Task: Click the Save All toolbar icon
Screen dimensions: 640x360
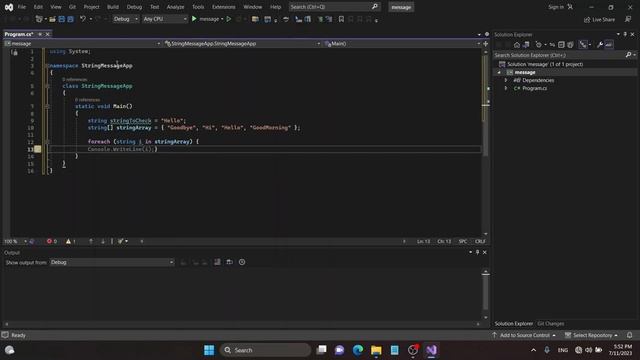Action: 70,19
